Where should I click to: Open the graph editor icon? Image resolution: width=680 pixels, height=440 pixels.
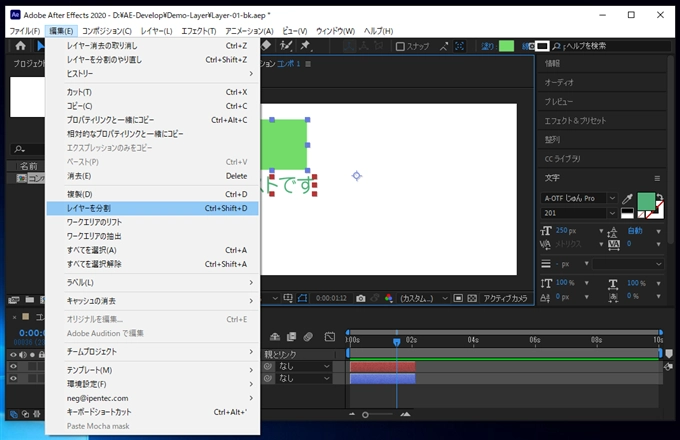point(330,337)
